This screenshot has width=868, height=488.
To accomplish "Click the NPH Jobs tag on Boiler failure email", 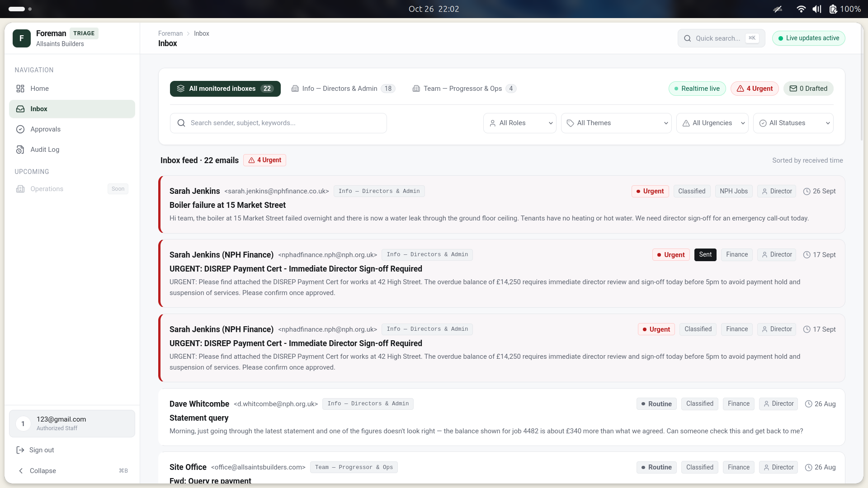I will [x=734, y=191].
